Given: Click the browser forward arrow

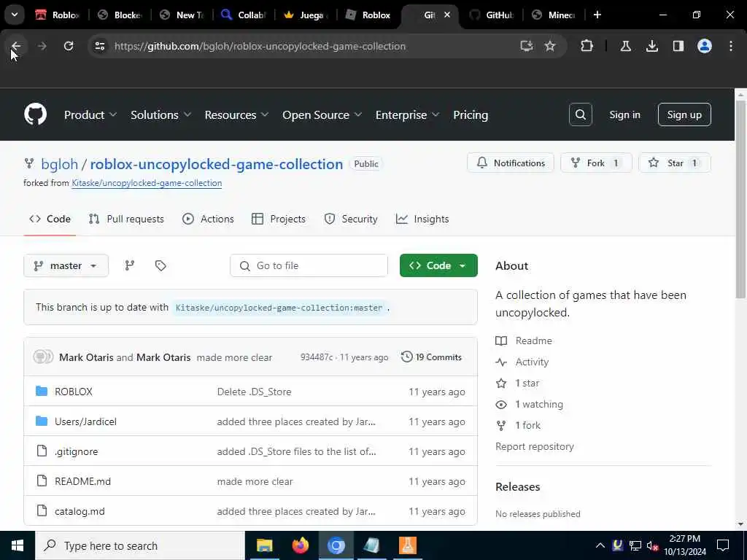Looking at the screenshot, I should (42, 46).
